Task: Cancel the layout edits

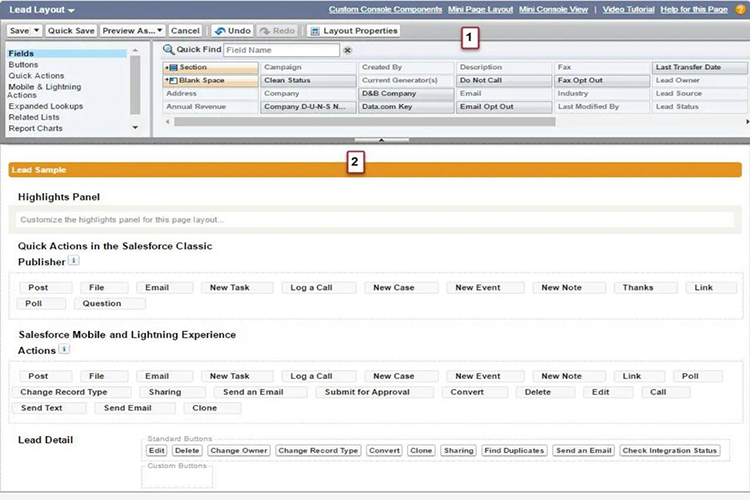Action: click(x=185, y=31)
